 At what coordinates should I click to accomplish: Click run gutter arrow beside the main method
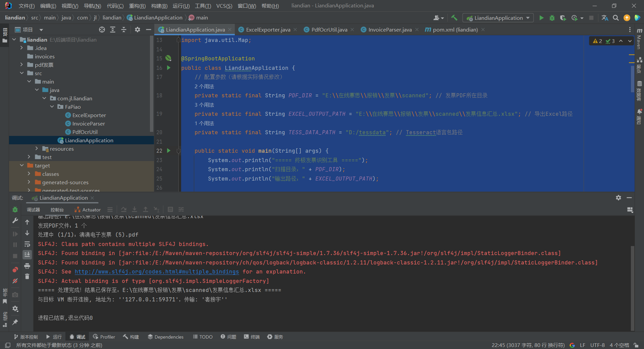coord(169,151)
